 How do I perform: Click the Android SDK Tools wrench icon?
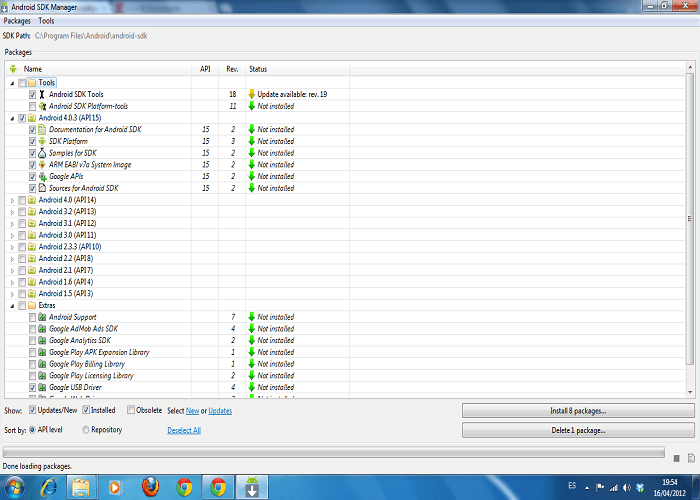coord(42,94)
